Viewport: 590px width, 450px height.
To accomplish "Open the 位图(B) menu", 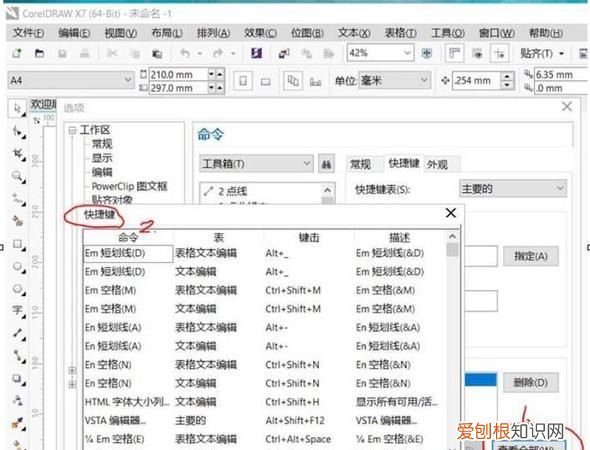I will click(307, 33).
